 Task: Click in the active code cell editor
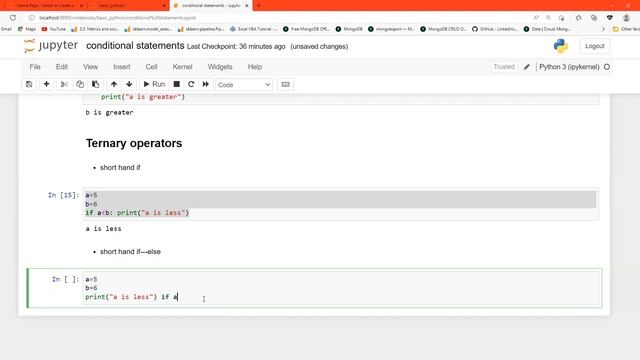click(341, 288)
